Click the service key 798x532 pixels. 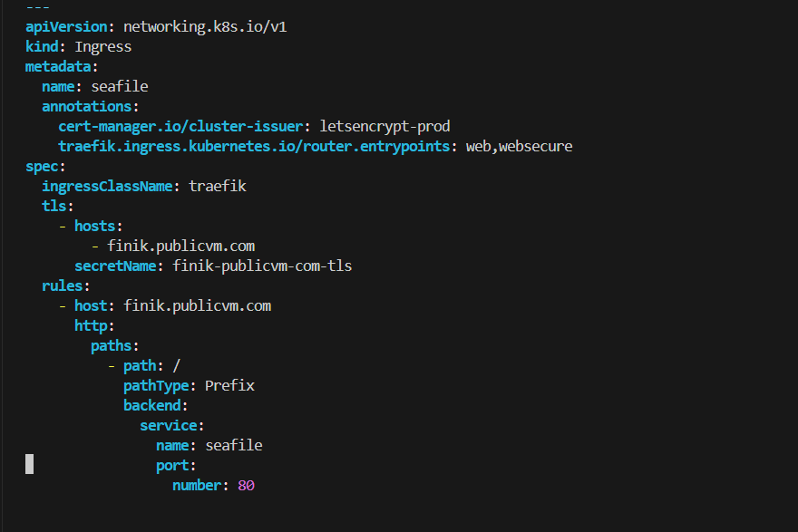pyautogui.click(x=169, y=425)
